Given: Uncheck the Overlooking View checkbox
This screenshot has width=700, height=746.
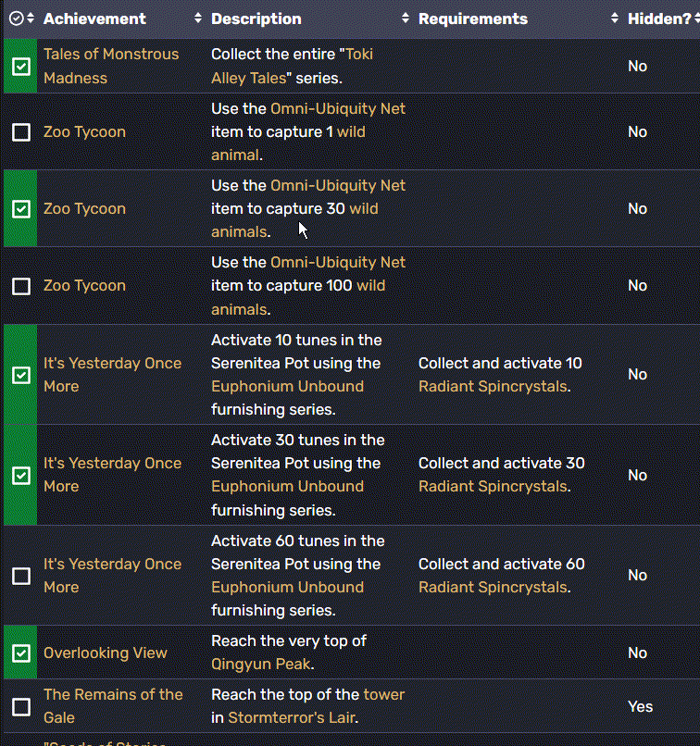Looking at the screenshot, I should 21,653.
